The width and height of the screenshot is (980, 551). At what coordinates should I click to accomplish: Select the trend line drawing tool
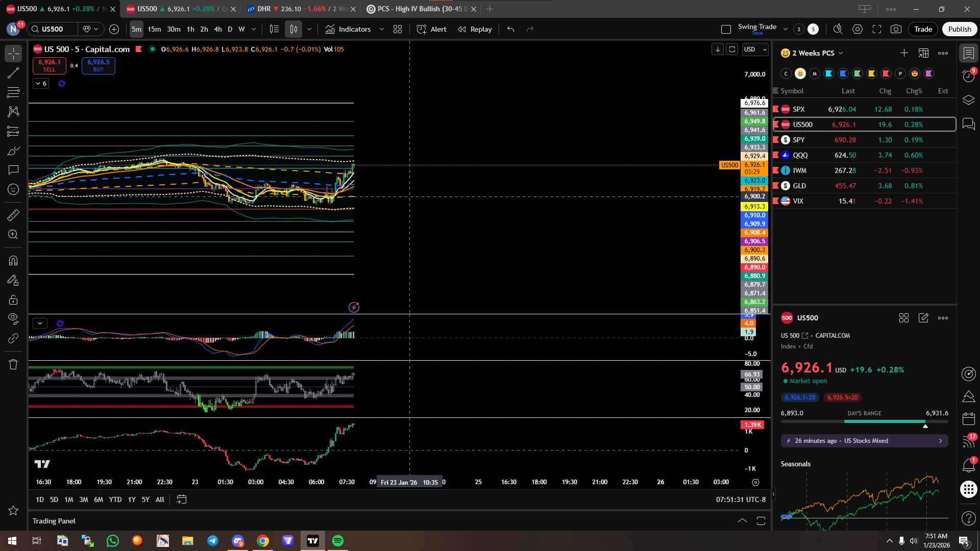13,73
